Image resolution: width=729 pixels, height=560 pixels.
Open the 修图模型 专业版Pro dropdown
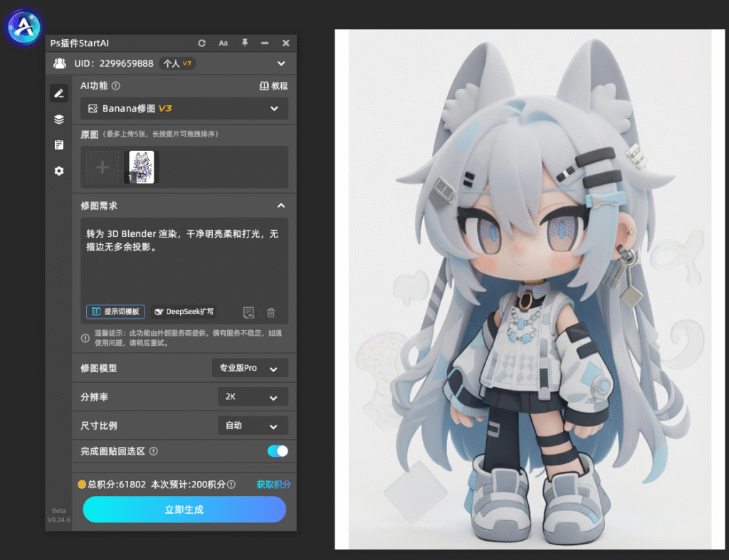click(250, 368)
